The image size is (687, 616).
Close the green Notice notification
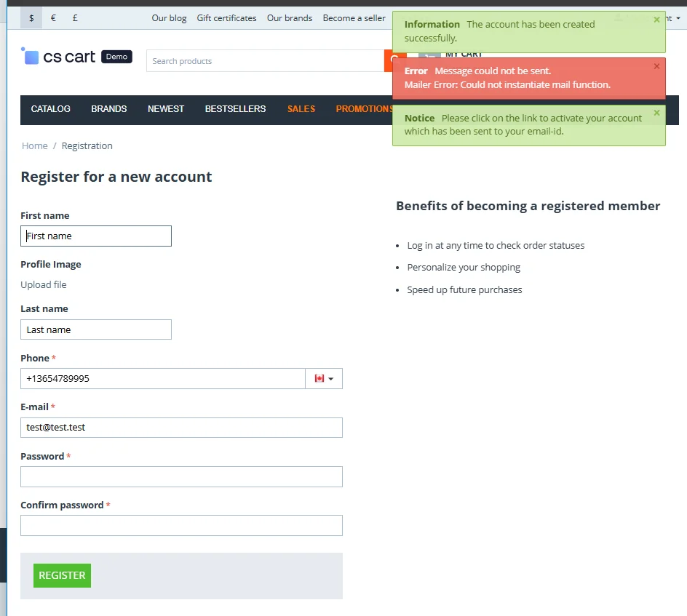point(656,113)
